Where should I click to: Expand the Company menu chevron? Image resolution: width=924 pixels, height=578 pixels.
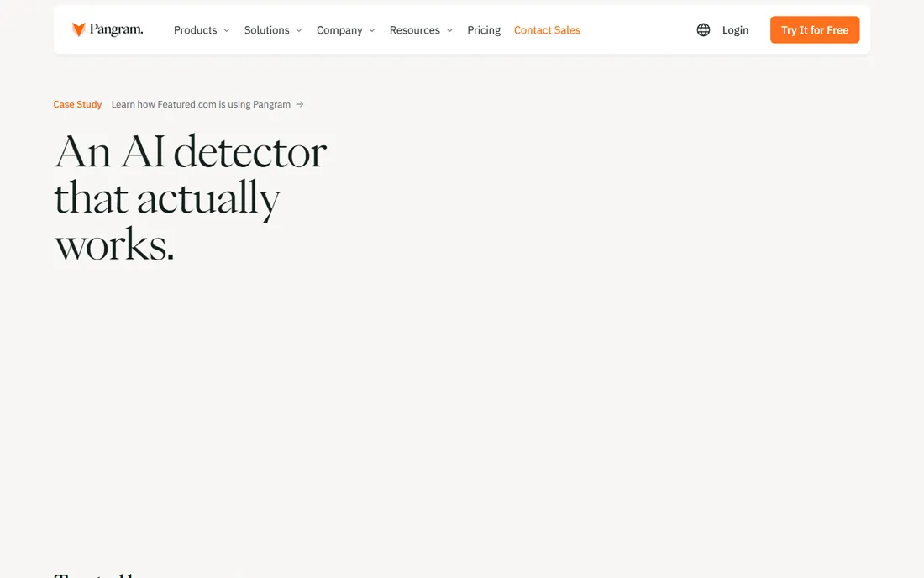pyautogui.click(x=372, y=30)
